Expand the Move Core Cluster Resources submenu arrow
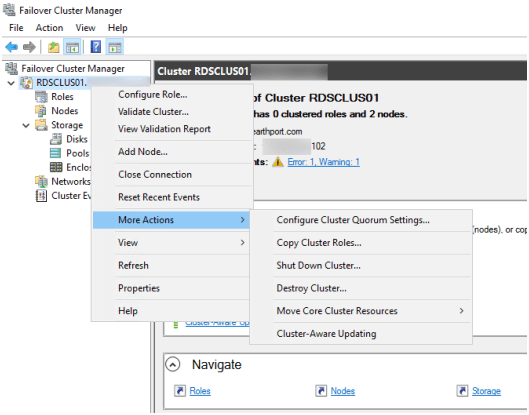The width and height of the screenshot is (529, 415). pyautogui.click(x=462, y=311)
